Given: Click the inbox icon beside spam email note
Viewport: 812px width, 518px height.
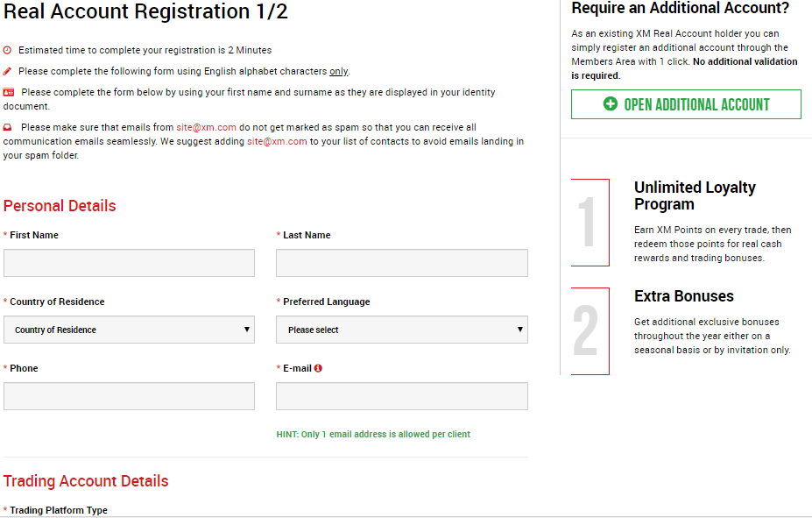Looking at the screenshot, I should point(8,127).
